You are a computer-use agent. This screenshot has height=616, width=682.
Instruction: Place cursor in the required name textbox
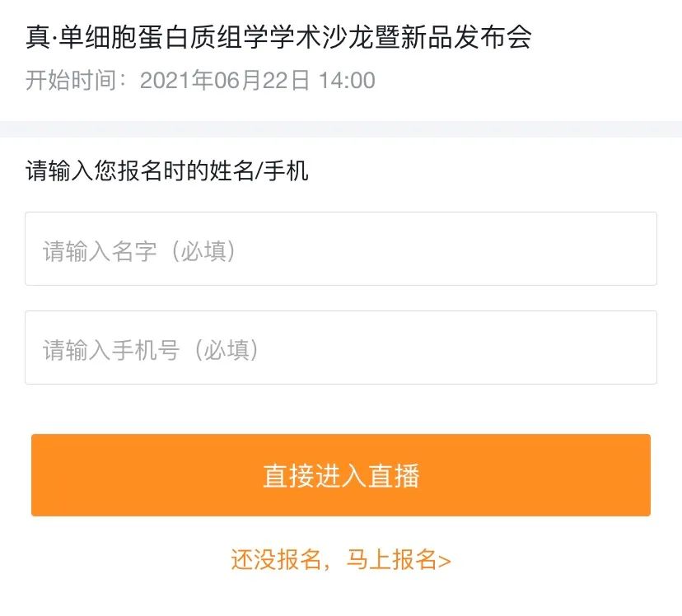(x=341, y=250)
